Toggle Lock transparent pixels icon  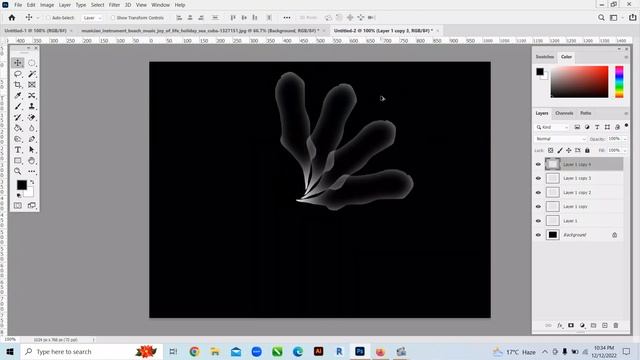coord(551,151)
